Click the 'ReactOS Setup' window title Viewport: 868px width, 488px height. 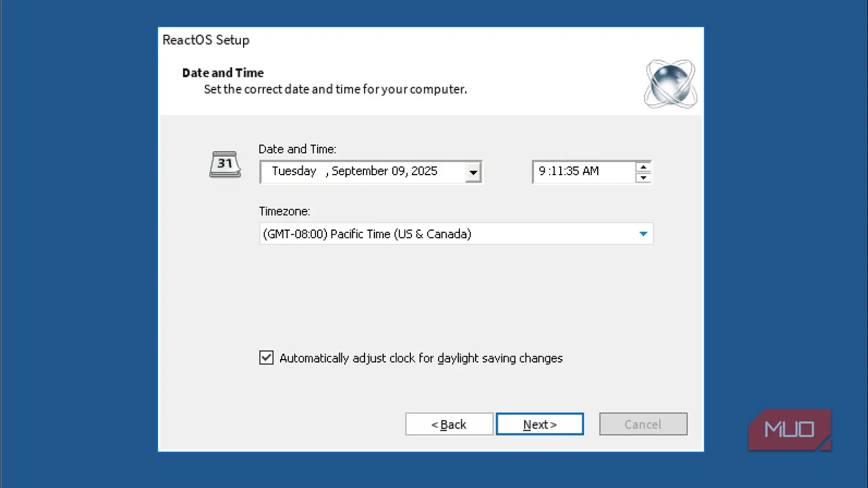click(206, 40)
